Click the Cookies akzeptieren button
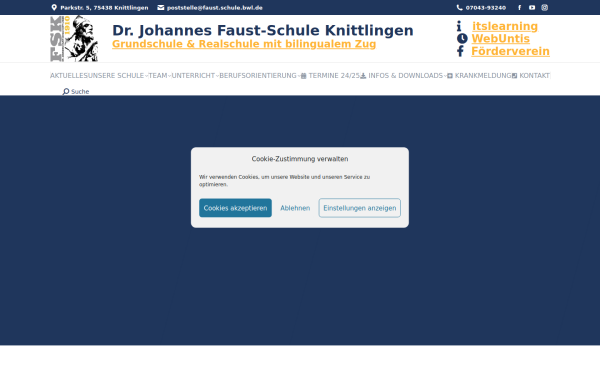This screenshot has height=375, width=600. pyautogui.click(x=235, y=208)
